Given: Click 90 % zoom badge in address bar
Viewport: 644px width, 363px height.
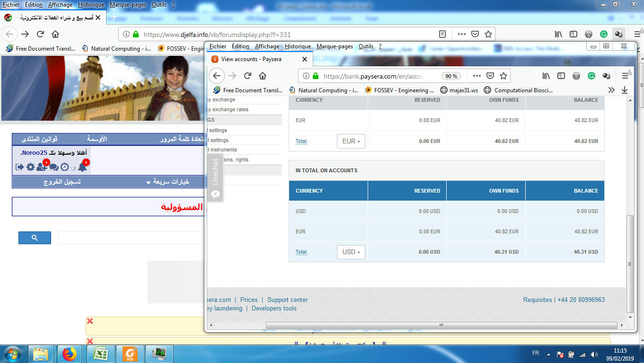Looking at the screenshot, I should pyautogui.click(x=452, y=76).
